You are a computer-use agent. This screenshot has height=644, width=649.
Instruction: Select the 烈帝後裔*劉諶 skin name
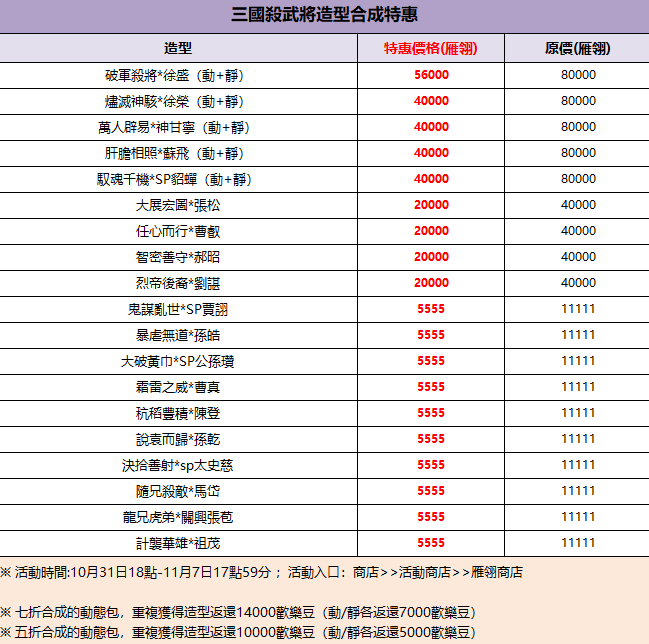point(178,283)
